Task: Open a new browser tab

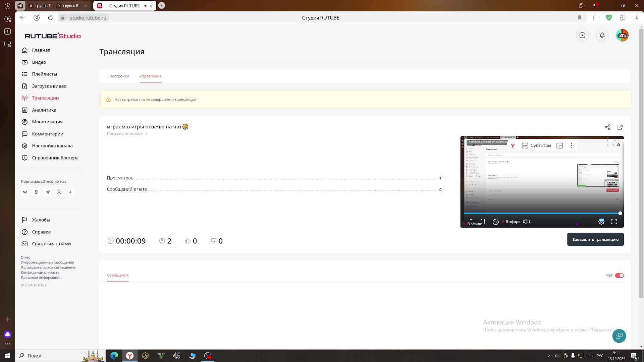Action: tap(162, 5)
